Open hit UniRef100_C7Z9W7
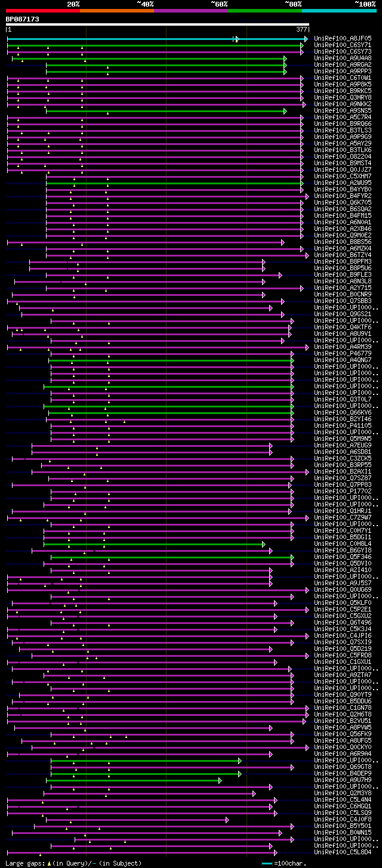This screenshot has height=868, width=382. tap(343, 518)
